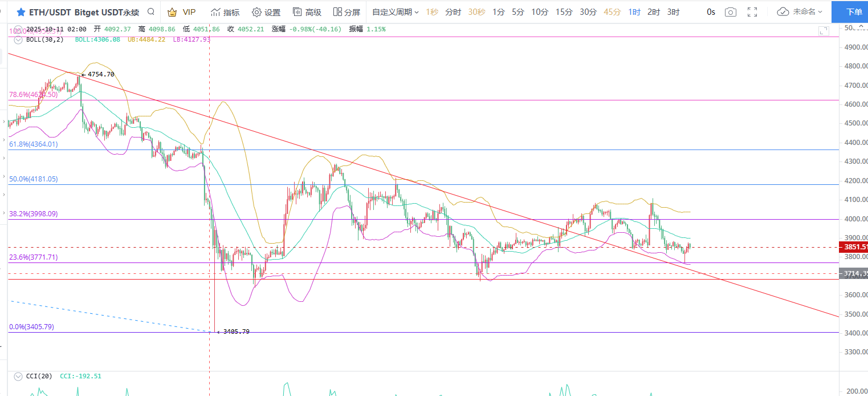Open symbol search magnifier icon
Screen dimensions: 868x396
(150, 12)
